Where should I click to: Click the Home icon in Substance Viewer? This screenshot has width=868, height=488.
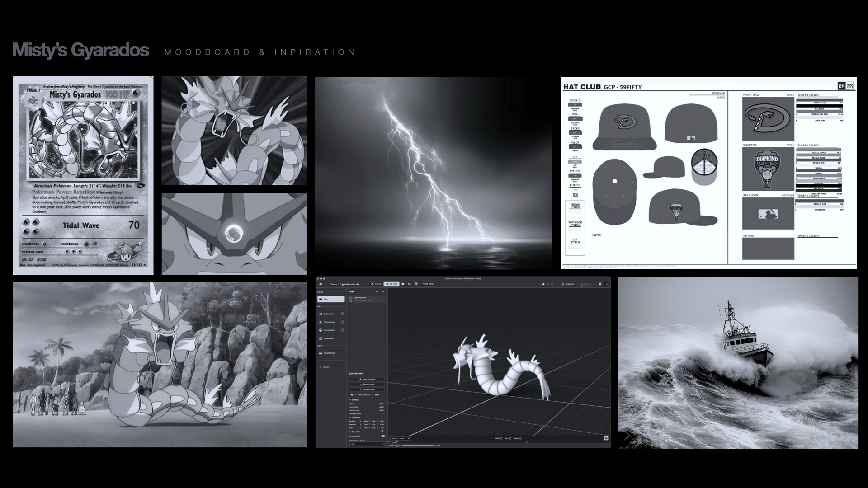click(321, 284)
